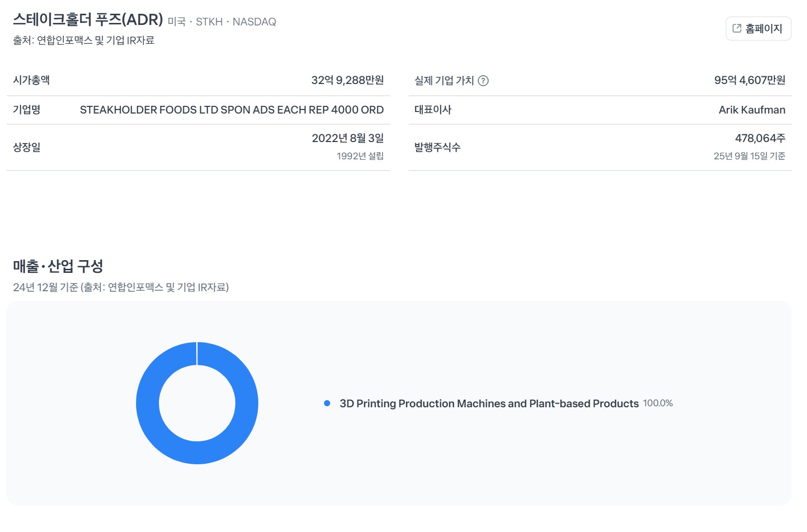Click the 매출·산업 구성 section heading
Screen dimensions: 807x532
click(58, 266)
